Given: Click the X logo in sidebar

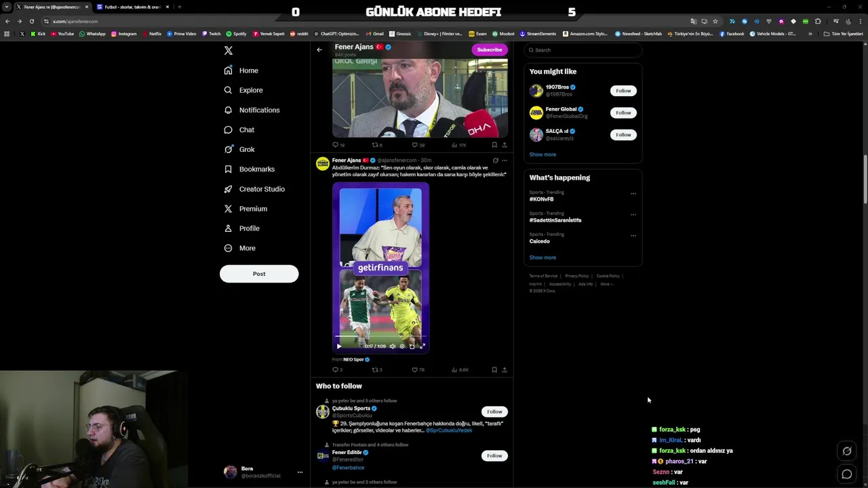Looking at the screenshot, I should [229, 51].
